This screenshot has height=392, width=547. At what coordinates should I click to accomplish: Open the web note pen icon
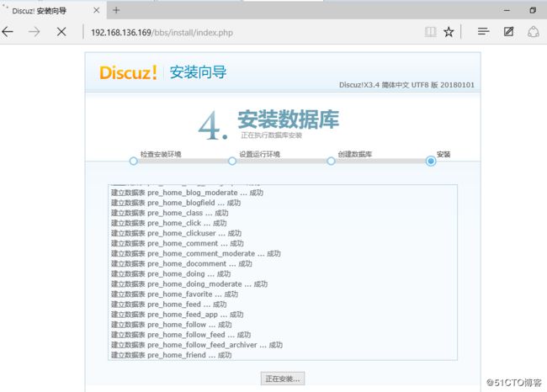(508, 32)
